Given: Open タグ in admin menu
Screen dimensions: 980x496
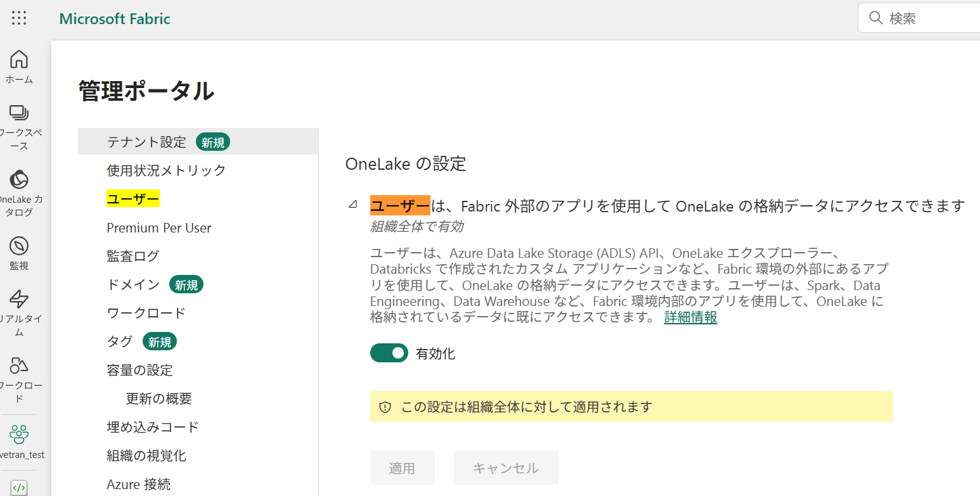Looking at the screenshot, I should tap(119, 341).
